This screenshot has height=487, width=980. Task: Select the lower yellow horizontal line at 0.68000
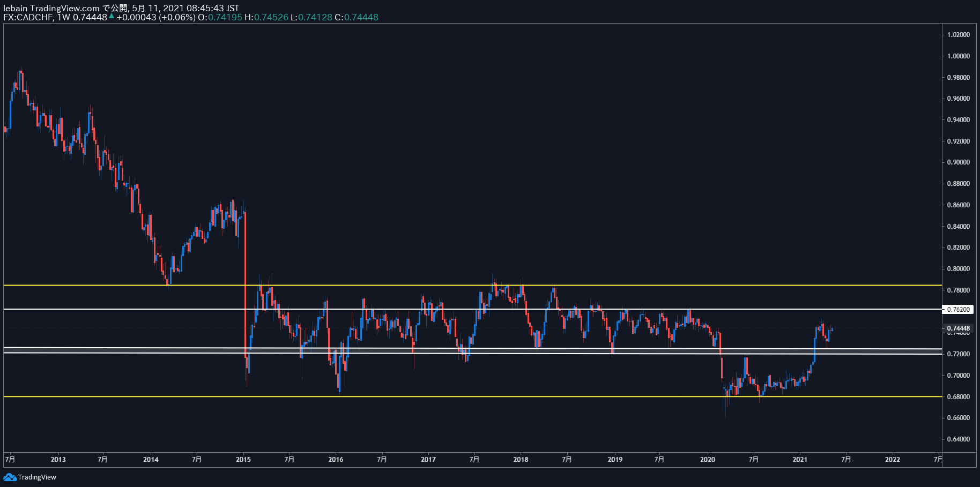pyautogui.click(x=472, y=396)
